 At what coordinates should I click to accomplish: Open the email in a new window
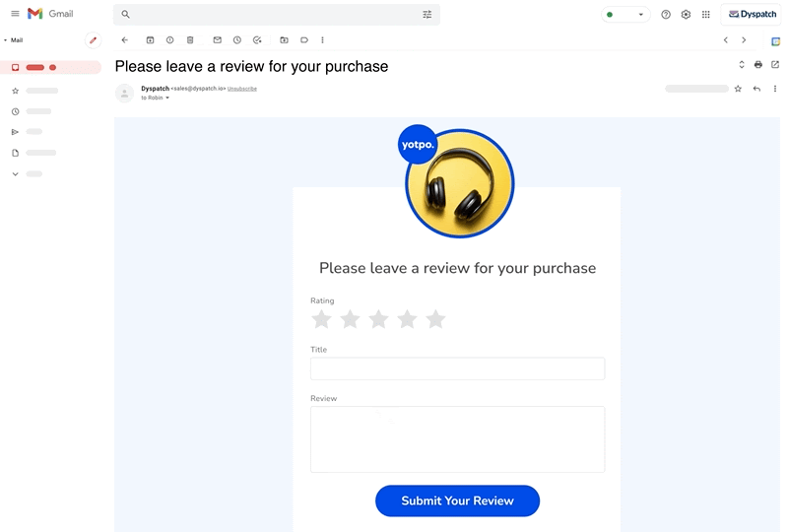click(x=775, y=65)
